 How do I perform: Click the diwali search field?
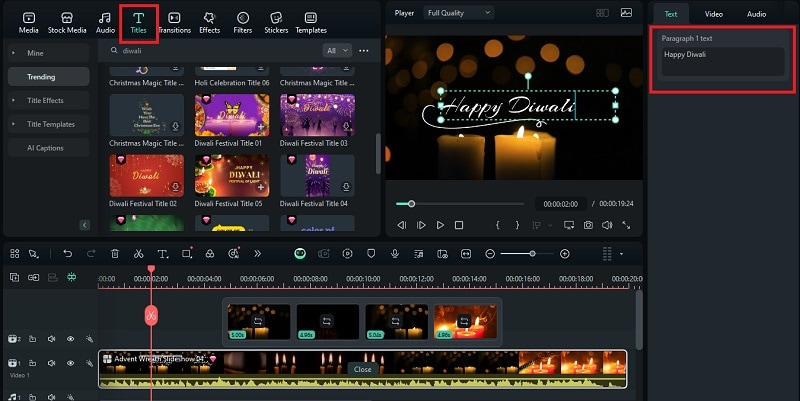point(214,51)
